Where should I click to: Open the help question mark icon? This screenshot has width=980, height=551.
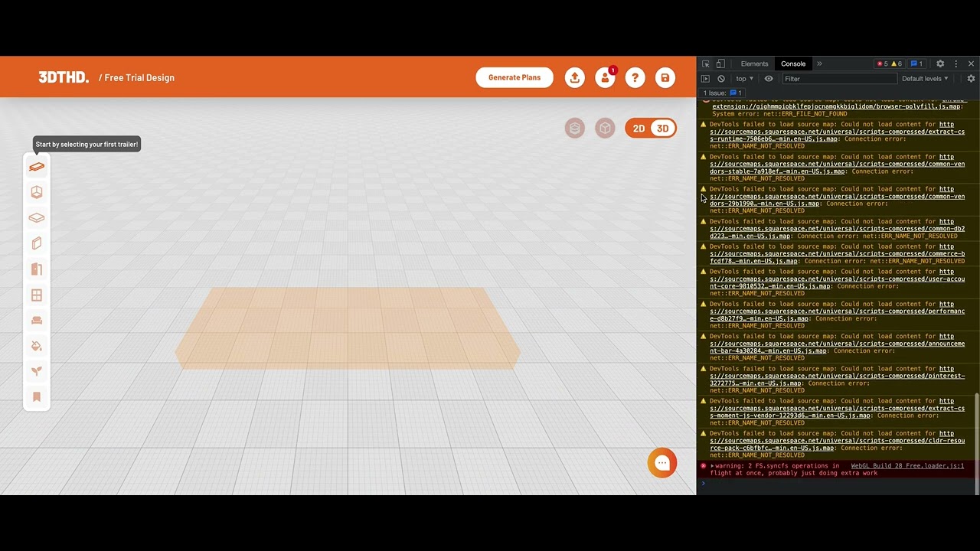point(635,77)
